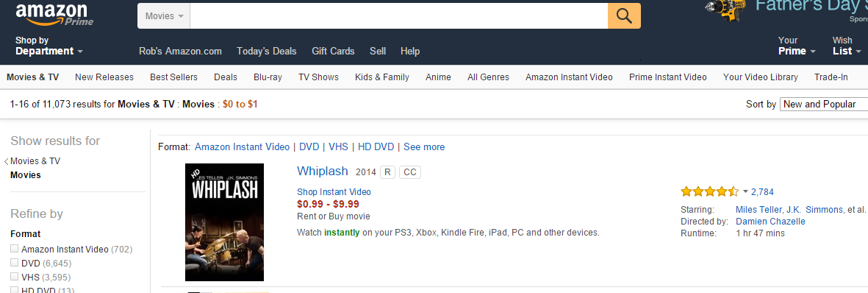
Task: Select Prime Instant Video in navigation bar
Action: point(667,77)
